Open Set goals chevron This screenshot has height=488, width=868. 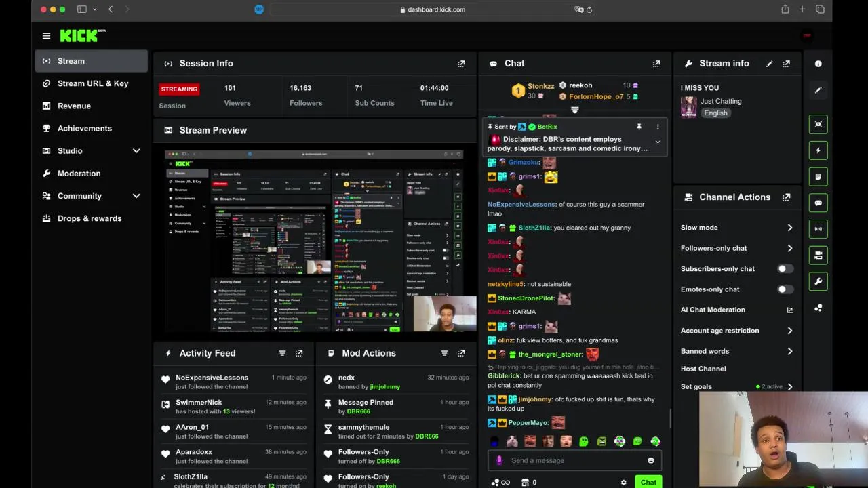(789, 387)
